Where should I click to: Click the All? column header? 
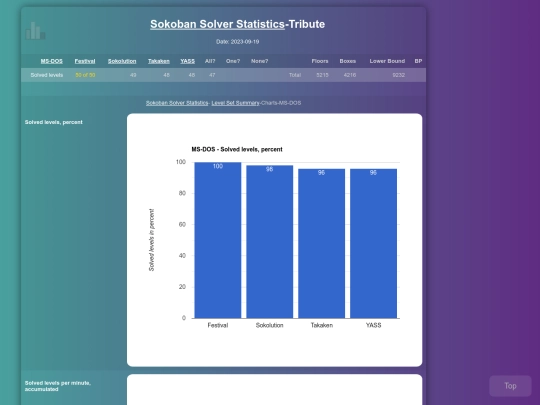210,61
